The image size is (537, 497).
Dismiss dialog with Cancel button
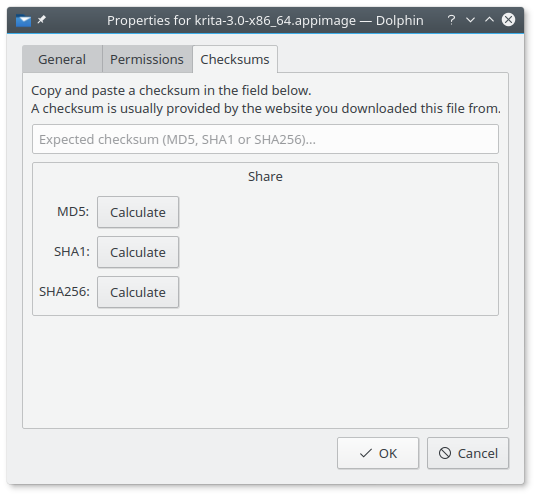[468, 453]
